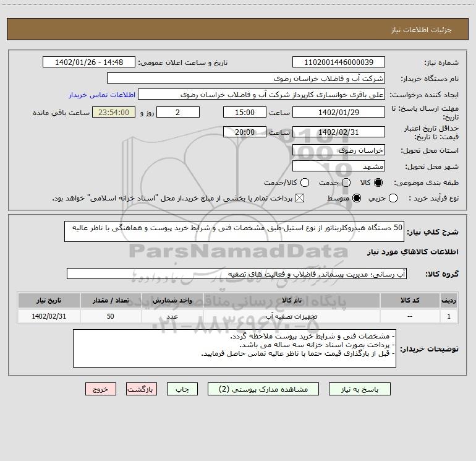
Task: Click the need number field 1102001446000039
Action: (339, 62)
